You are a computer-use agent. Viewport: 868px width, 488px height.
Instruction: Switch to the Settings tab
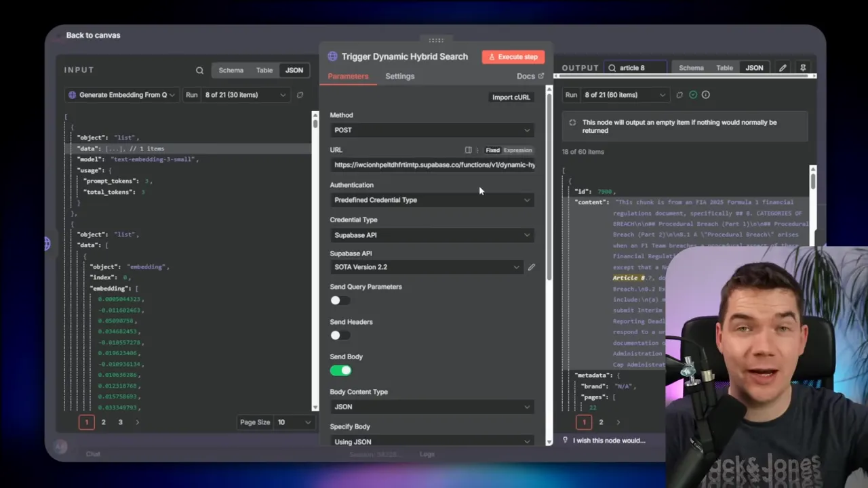pos(399,76)
